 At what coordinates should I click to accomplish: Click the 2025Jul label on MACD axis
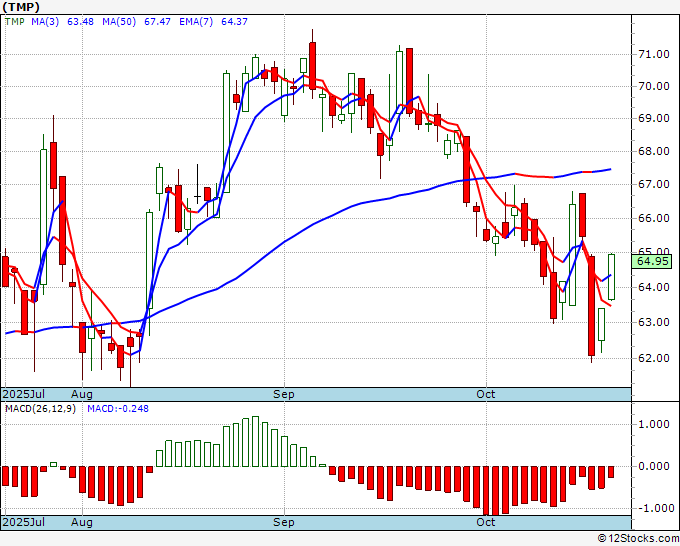tap(24, 522)
